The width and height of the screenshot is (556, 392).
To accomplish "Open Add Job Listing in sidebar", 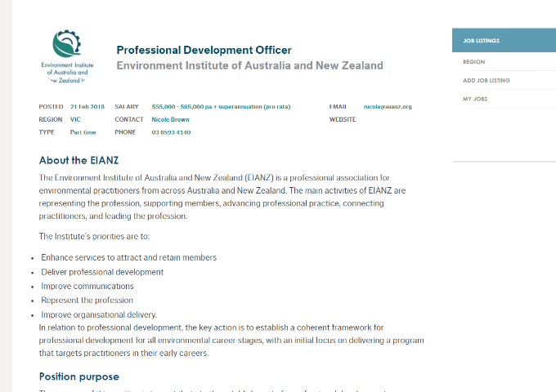I will click(486, 80).
